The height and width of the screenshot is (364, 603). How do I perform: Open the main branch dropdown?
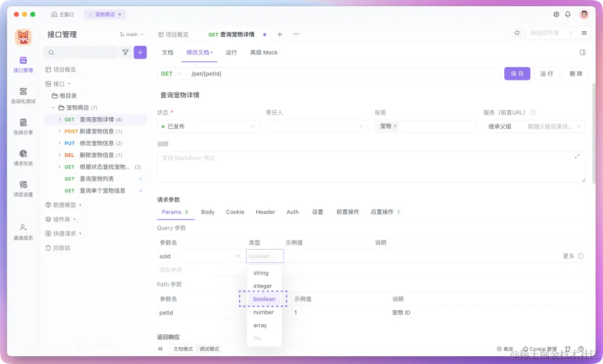pos(132,33)
